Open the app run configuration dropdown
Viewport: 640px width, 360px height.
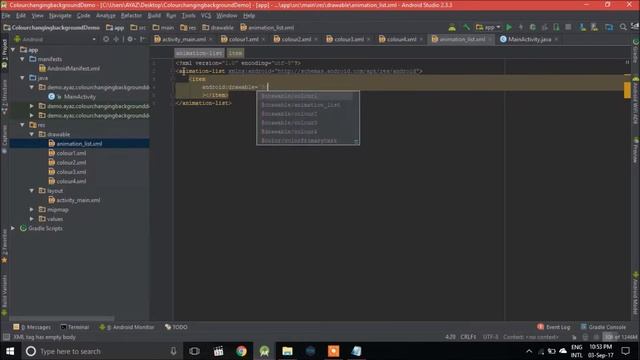[x=488, y=27]
